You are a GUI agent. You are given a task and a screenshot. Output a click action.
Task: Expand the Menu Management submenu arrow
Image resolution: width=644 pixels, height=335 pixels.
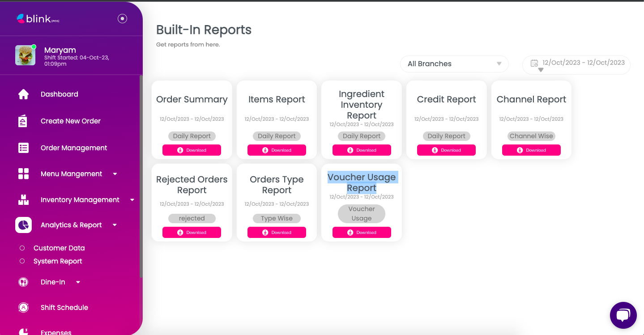[115, 174]
